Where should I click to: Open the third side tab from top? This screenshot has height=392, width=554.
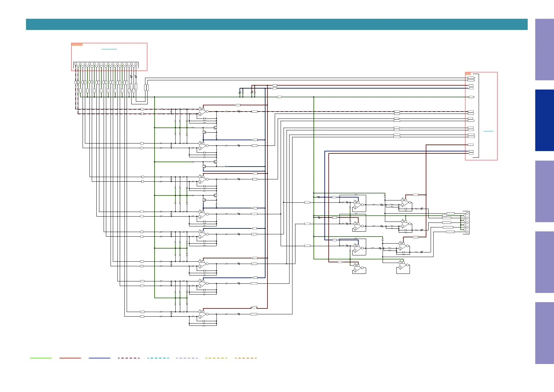coord(544,191)
